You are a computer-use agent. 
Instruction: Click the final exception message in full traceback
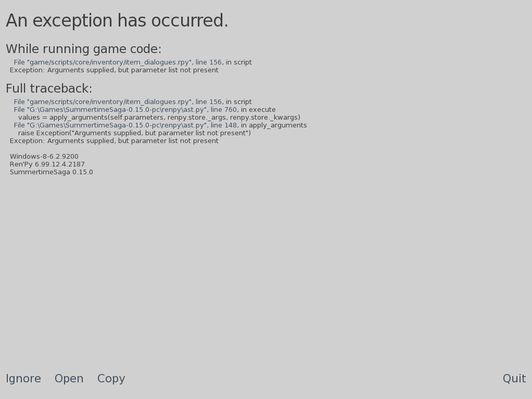point(114,141)
